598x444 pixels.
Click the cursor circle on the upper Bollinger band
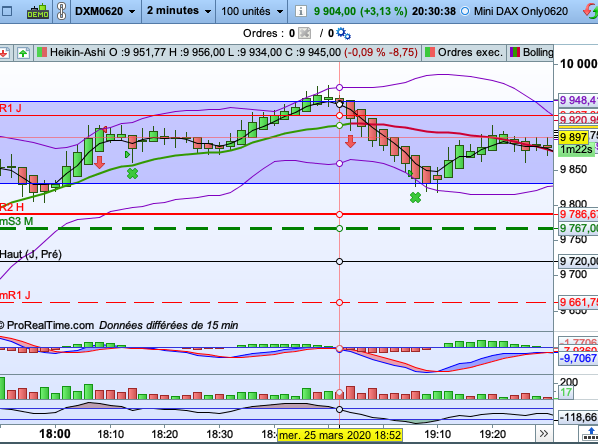click(339, 87)
